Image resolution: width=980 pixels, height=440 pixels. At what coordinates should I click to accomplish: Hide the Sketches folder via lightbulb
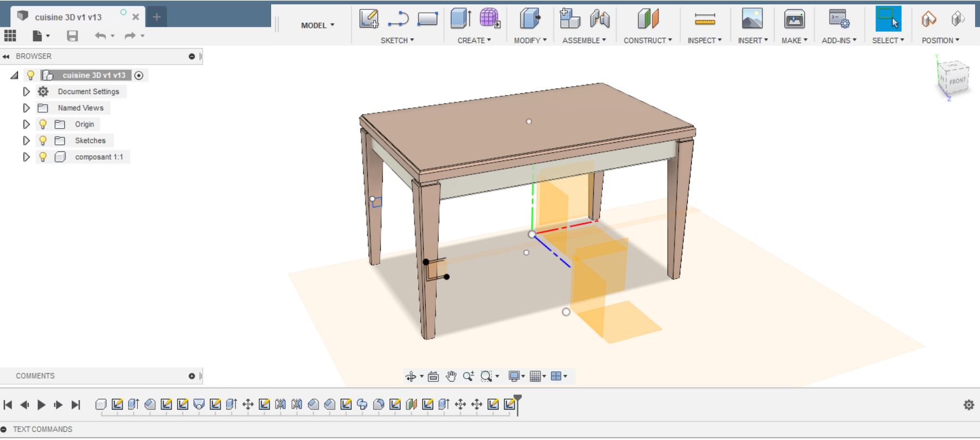pyautogui.click(x=43, y=140)
